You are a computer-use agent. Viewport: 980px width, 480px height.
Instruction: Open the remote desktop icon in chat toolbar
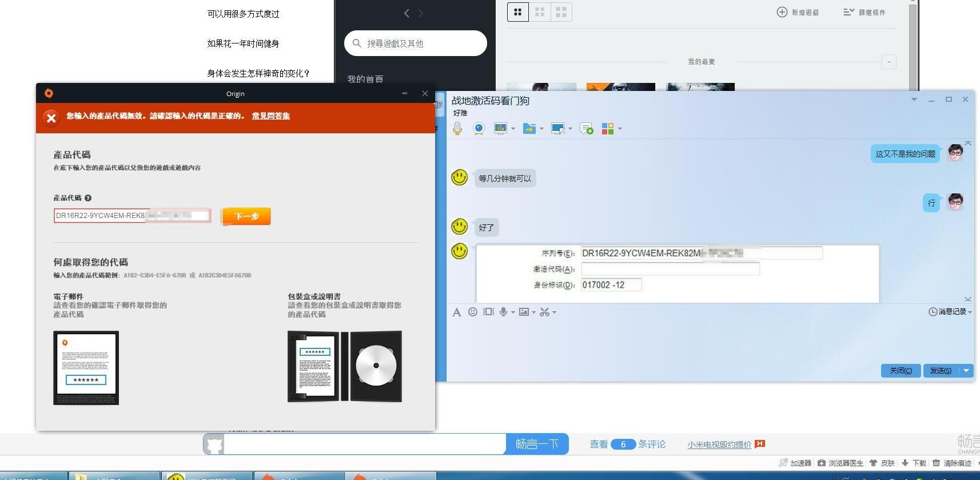coord(557,129)
